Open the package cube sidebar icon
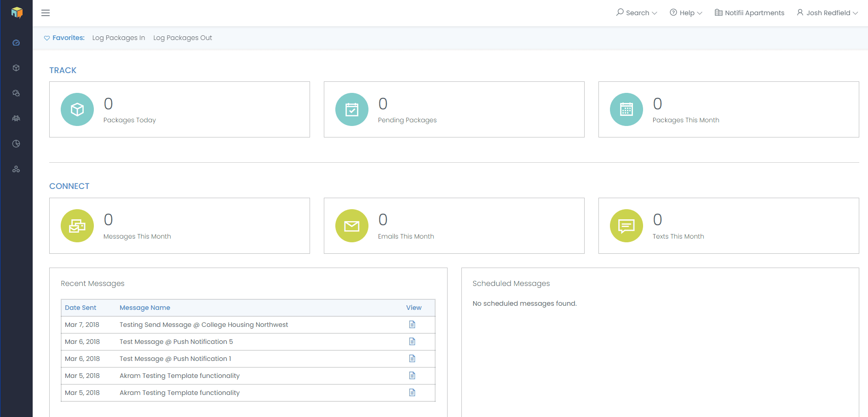The image size is (868, 417). click(16, 68)
